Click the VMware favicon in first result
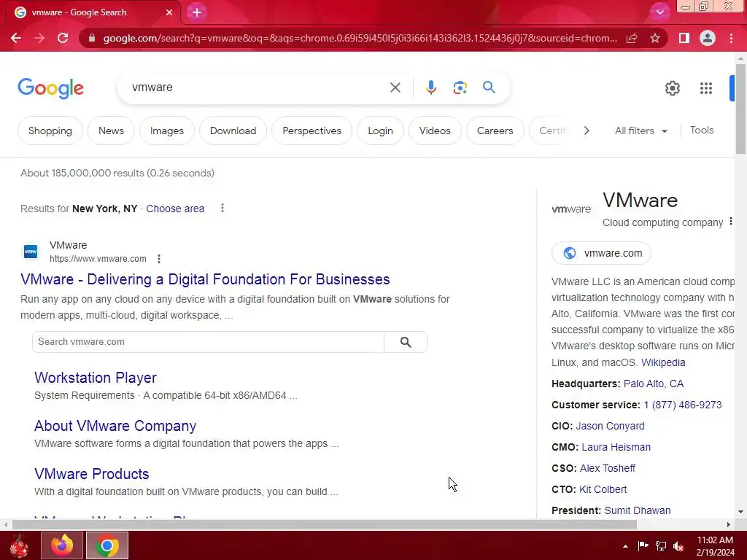 (x=31, y=252)
